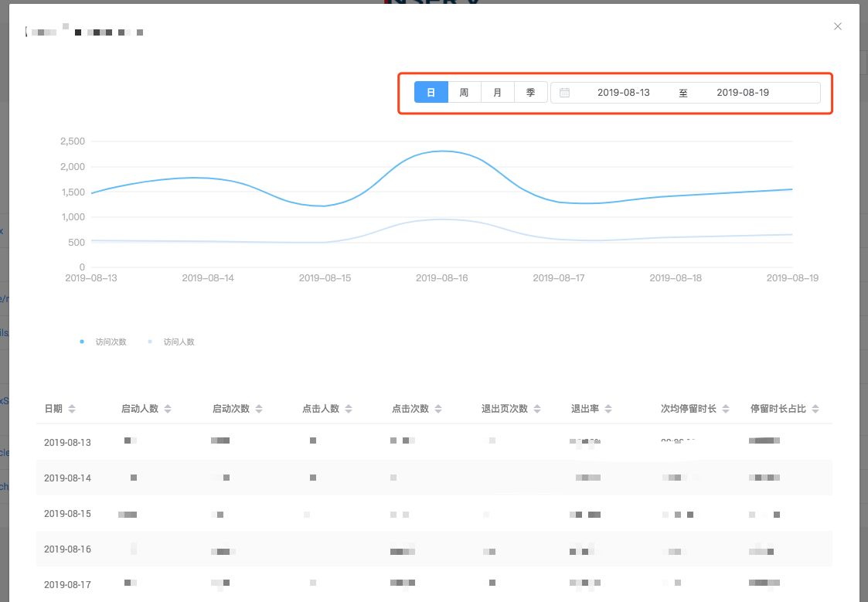Click sort icon beside 日期 column header
This screenshot has width=868, height=602.
pyautogui.click(x=72, y=409)
